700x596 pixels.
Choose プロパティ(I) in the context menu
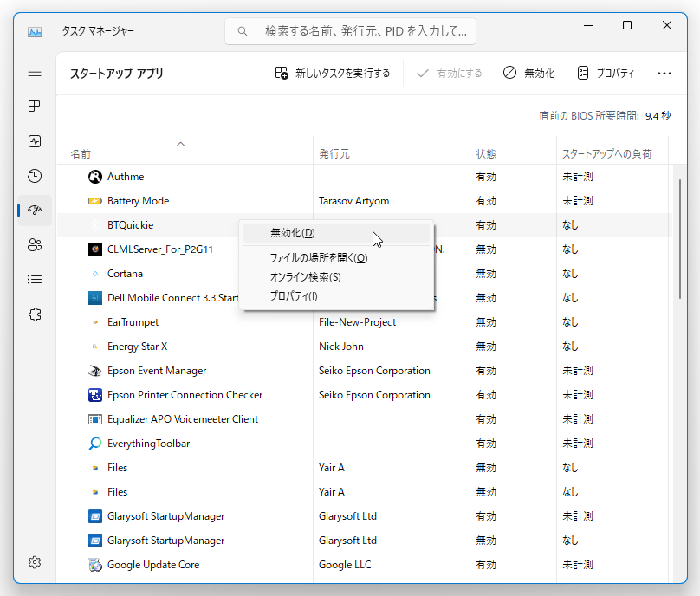tap(336, 296)
